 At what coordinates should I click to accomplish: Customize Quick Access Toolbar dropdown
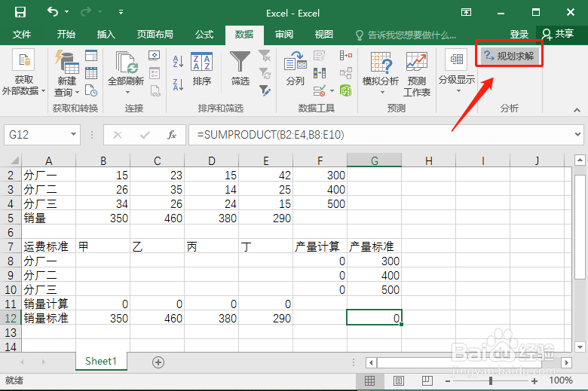(121, 12)
